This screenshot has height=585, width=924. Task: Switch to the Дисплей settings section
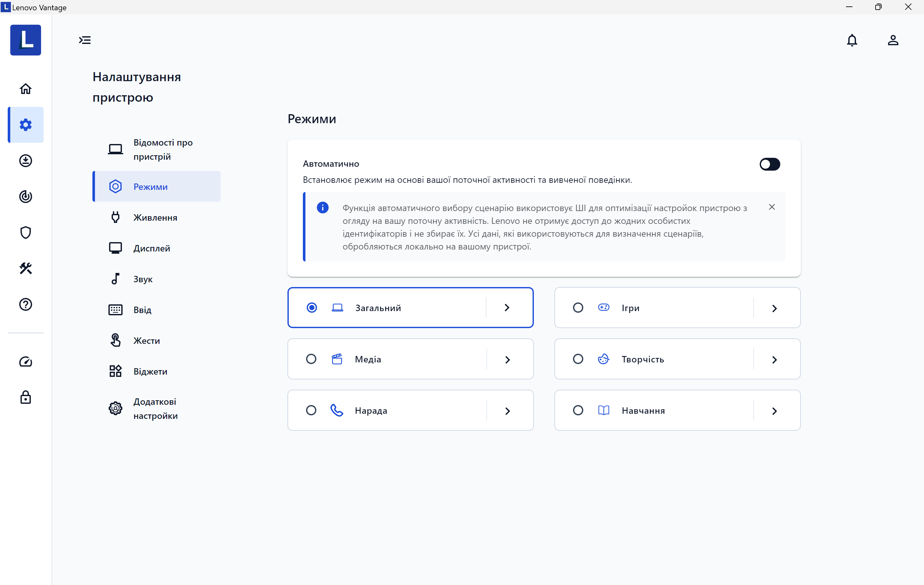[151, 248]
